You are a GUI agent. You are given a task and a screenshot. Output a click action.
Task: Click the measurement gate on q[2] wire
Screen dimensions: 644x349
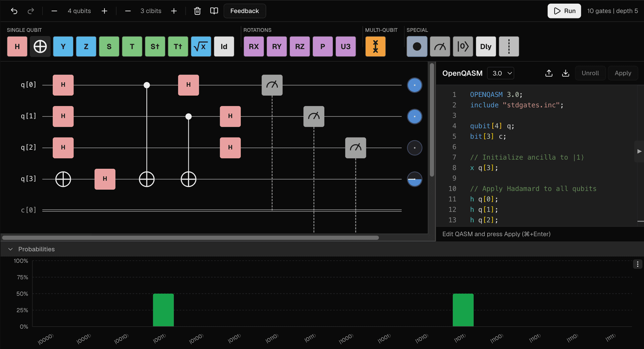[x=356, y=148]
